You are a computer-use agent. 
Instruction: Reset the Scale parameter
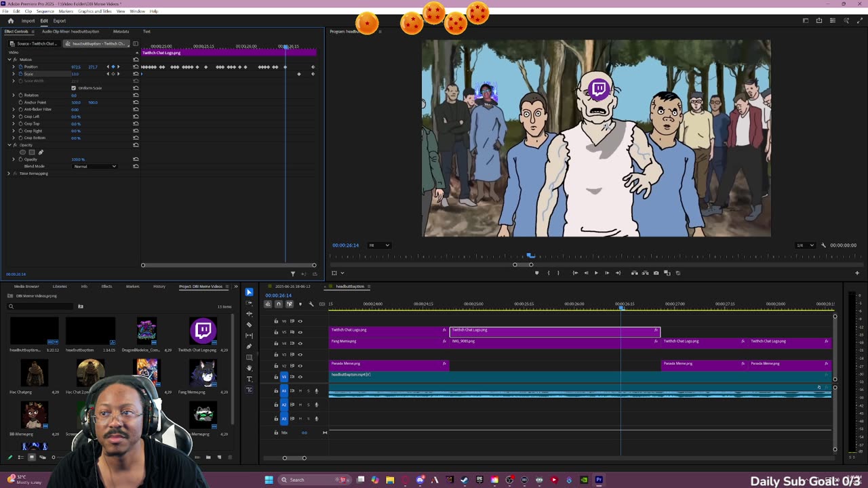[136, 74]
